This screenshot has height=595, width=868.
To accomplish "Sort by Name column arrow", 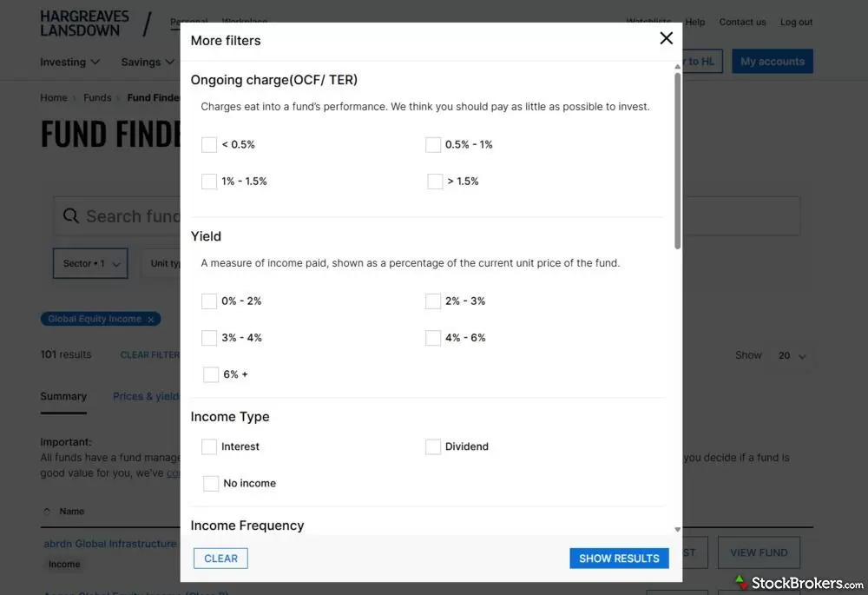I will click(46, 512).
